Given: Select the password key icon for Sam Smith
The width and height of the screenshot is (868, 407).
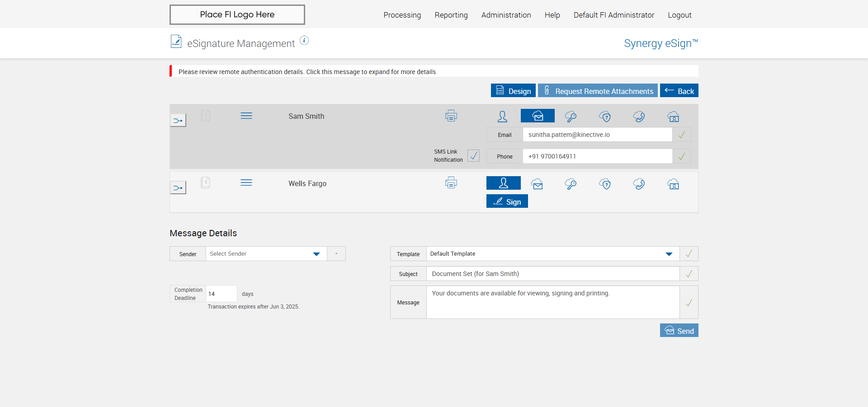Looking at the screenshot, I should tap(571, 117).
